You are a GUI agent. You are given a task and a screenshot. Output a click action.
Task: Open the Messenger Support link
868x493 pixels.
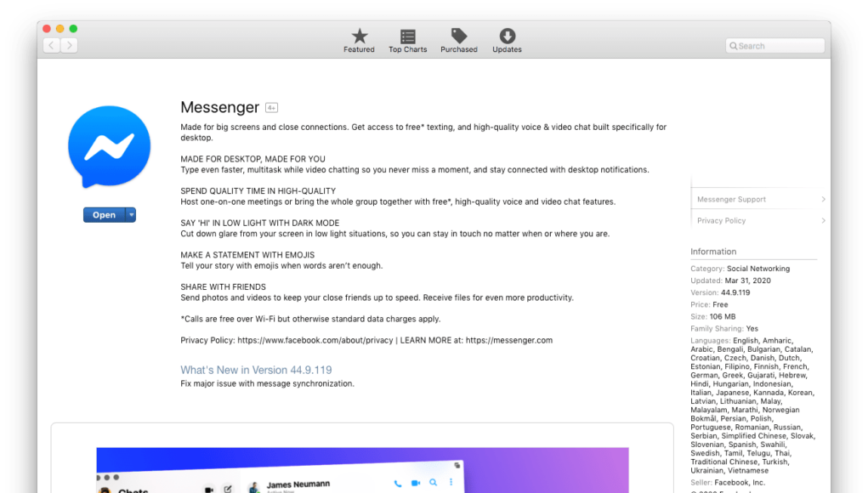(x=731, y=199)
